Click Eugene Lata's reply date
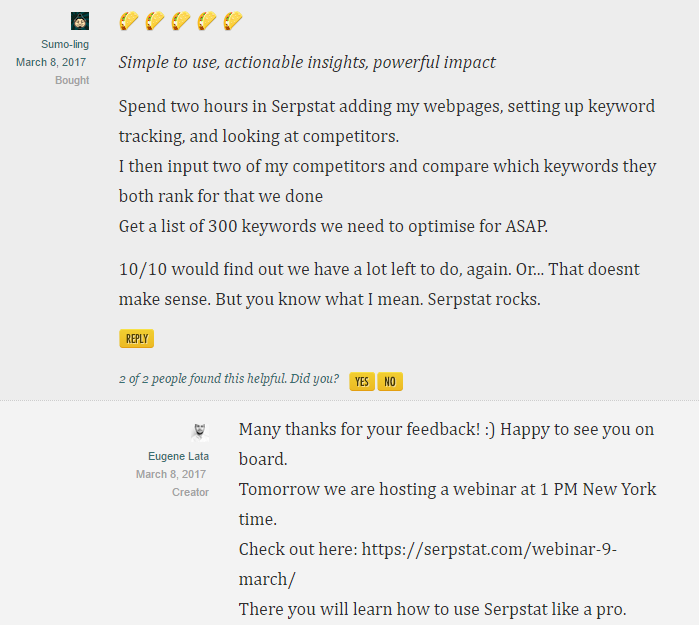 point(171,474)
